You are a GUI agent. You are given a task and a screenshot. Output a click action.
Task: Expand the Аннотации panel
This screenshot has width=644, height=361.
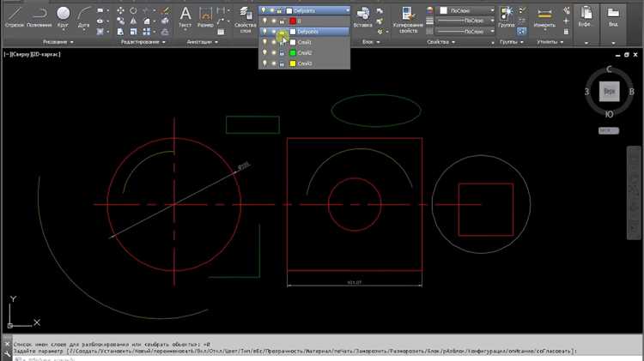pos(203,42)
